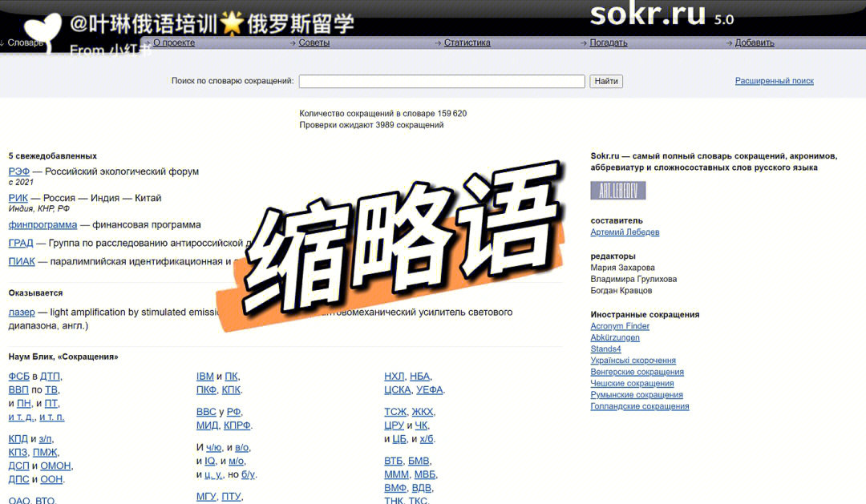The image size is (866, 504).
Task: Open the Чешские сокращения link
Action: pyautogui.click(x=632, y=383)
